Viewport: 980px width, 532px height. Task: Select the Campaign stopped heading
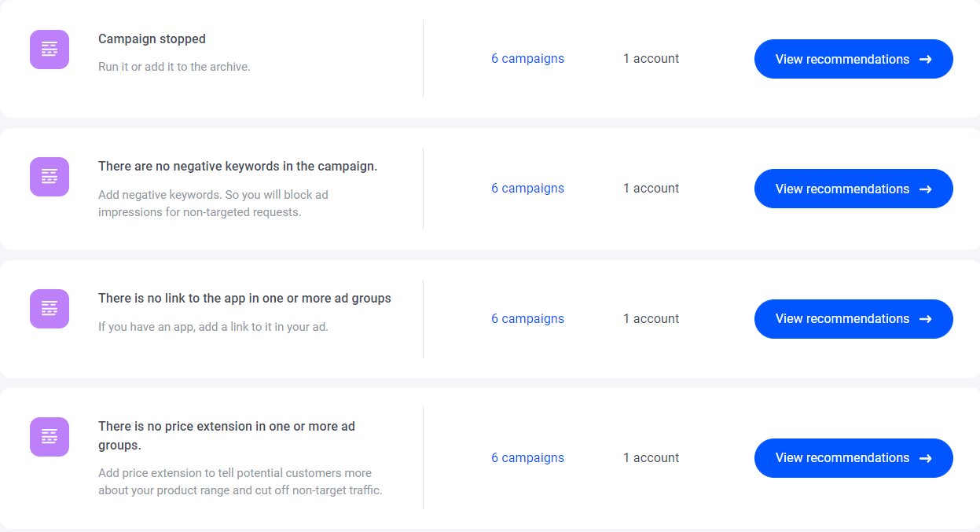152,39
